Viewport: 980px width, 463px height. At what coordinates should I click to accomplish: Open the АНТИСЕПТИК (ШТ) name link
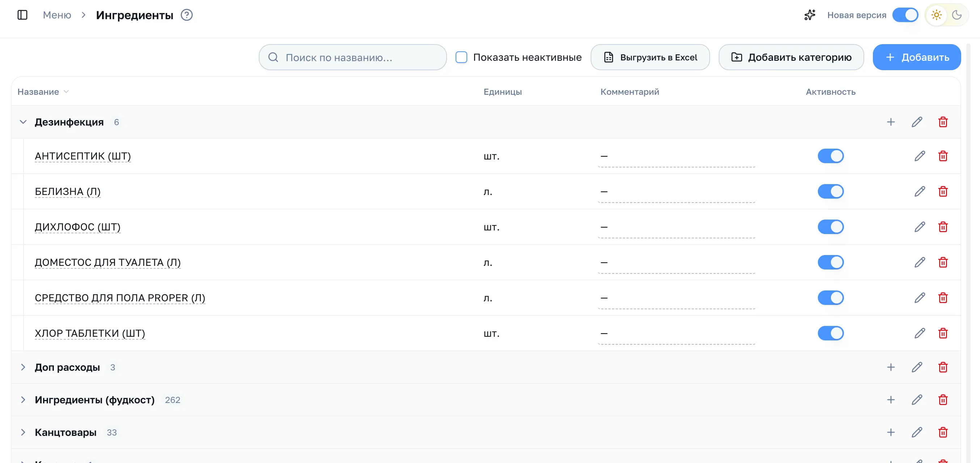point(83,156)
